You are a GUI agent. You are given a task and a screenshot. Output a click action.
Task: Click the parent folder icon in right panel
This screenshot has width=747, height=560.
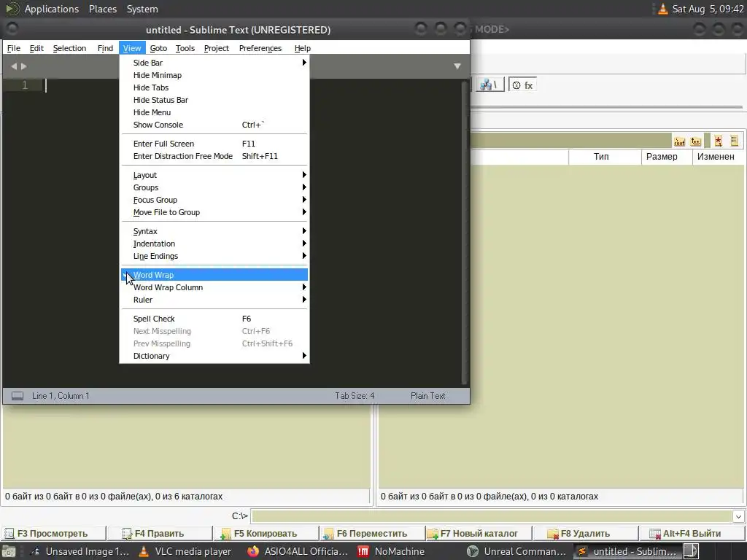coord(695,141)
